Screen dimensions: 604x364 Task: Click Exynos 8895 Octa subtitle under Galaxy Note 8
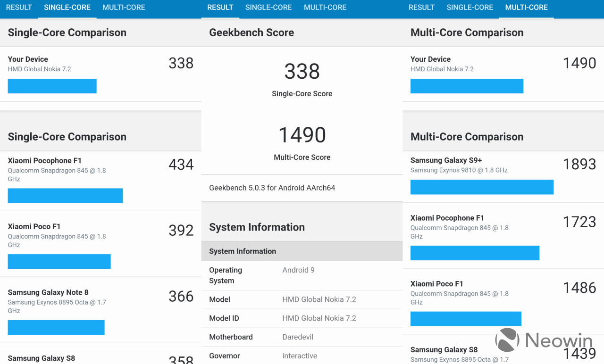pos(57,306)
